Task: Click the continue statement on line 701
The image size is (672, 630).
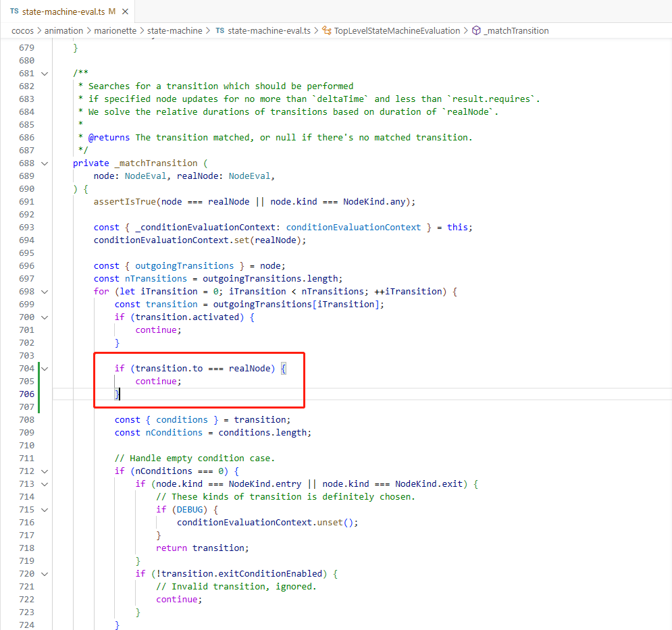Action: pos(158,330)
